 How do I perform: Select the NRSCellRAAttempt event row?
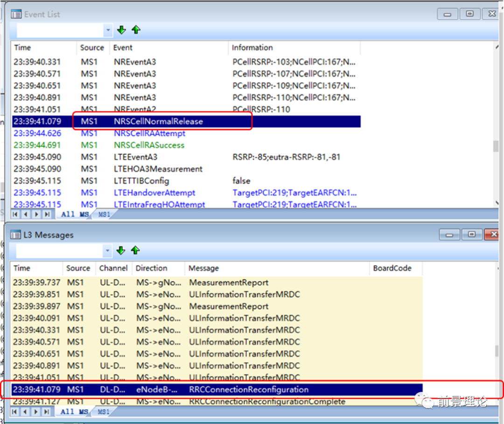tap(186, 133)
